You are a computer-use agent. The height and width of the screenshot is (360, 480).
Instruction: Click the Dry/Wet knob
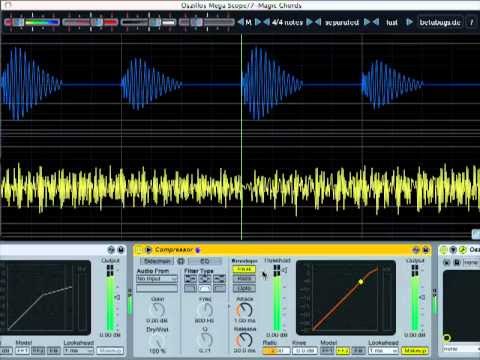tap(157, 340)
